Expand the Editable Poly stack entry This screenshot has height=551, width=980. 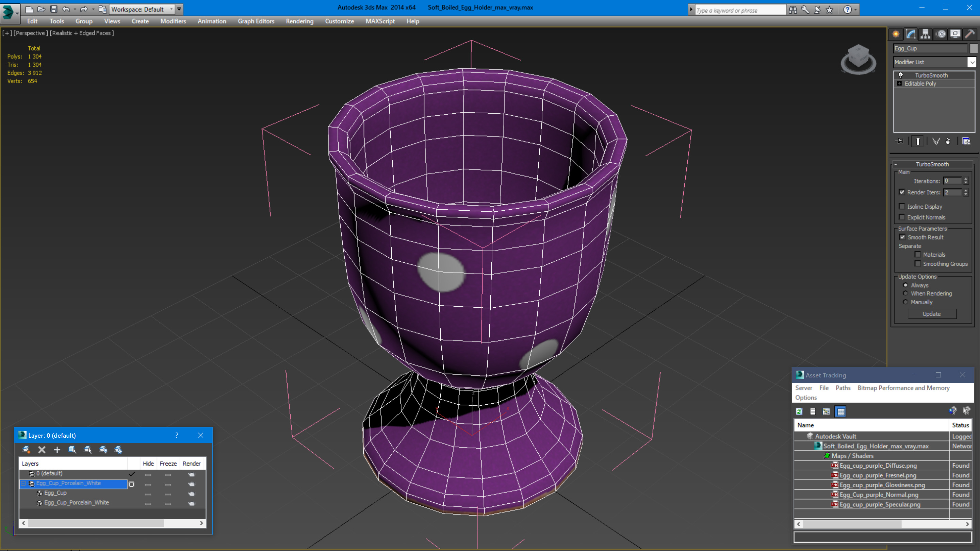[x=899, y=83]
